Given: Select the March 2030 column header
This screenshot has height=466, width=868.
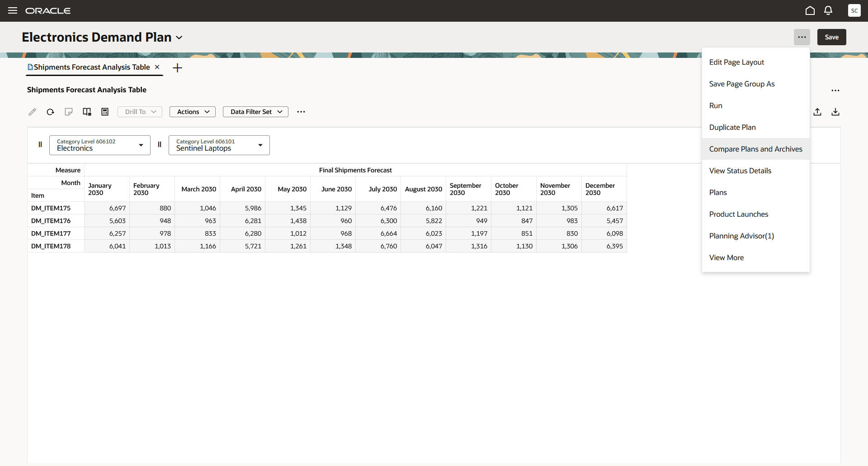Looking at the screenshot, I should 198,189.
